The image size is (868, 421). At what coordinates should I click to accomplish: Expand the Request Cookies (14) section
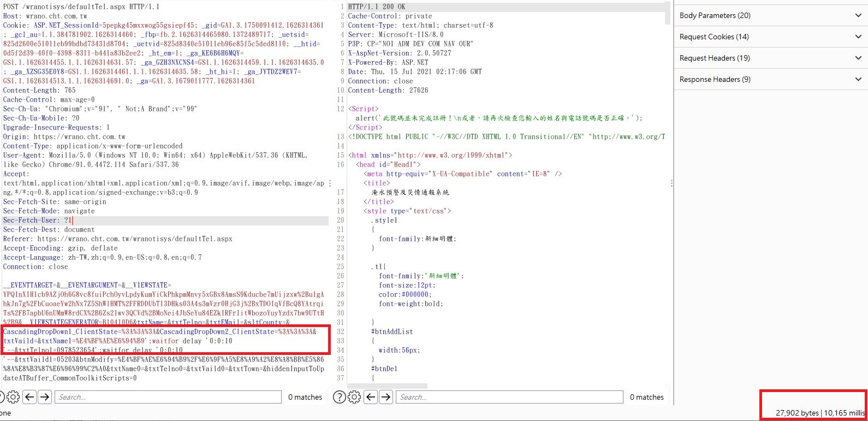pos(771,37)
